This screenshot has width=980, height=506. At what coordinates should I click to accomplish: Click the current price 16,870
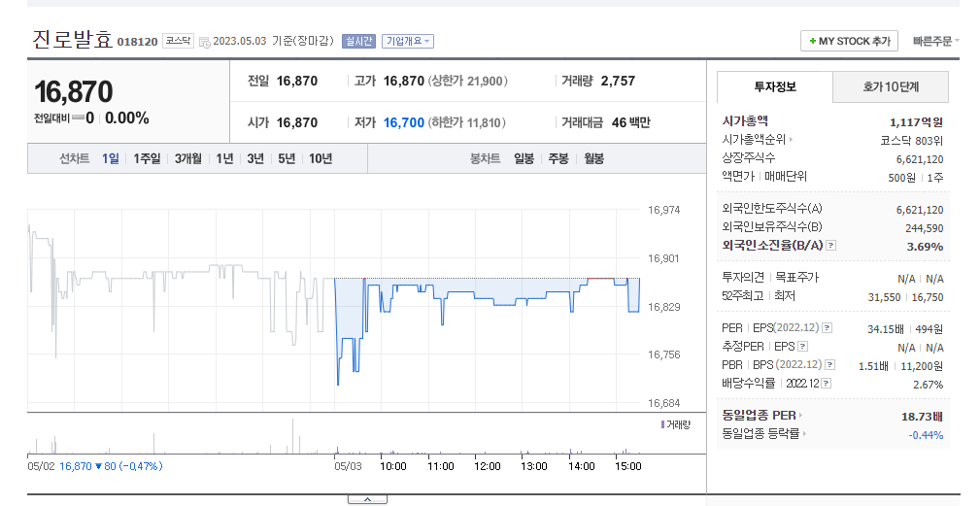[74, 92]
